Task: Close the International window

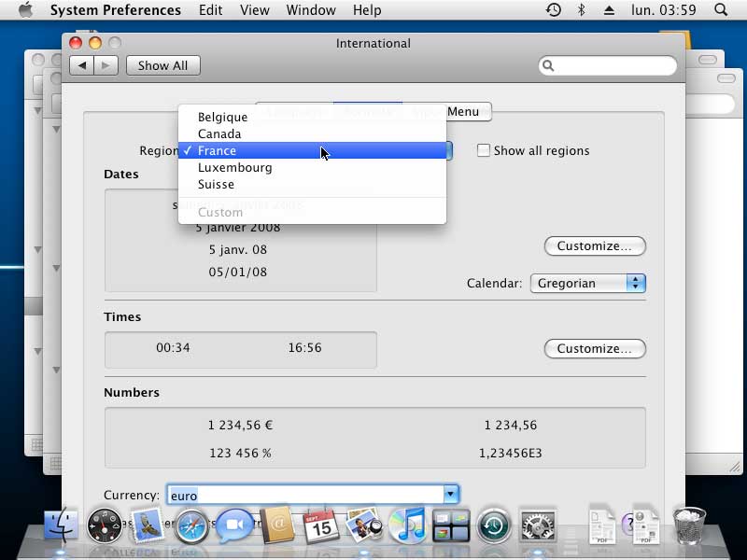Action: [x=76, y=43]
